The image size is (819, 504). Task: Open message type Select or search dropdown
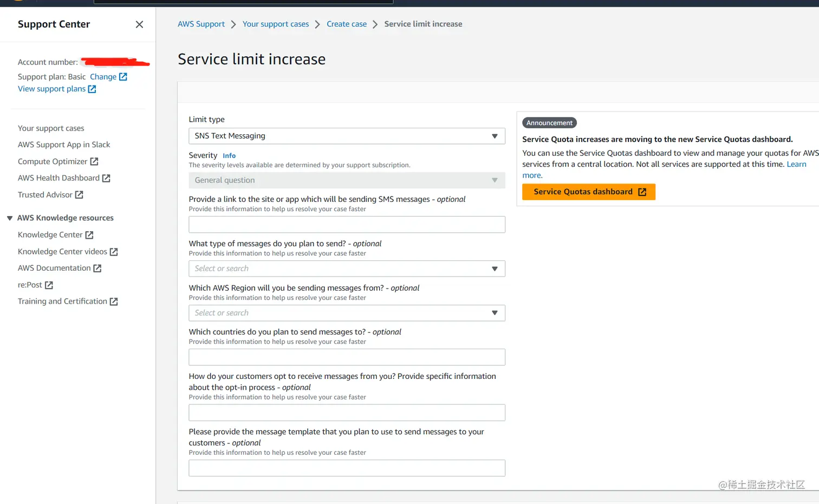click(347, 269)
